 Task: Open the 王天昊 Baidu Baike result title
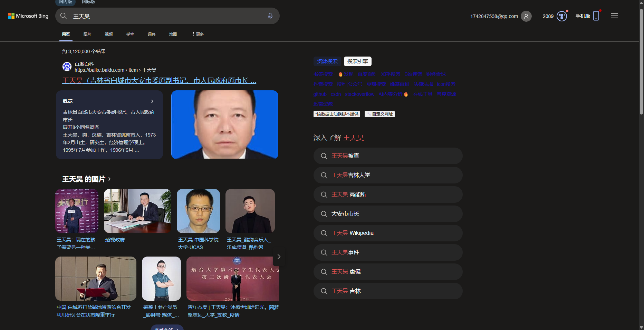point(159,81)
